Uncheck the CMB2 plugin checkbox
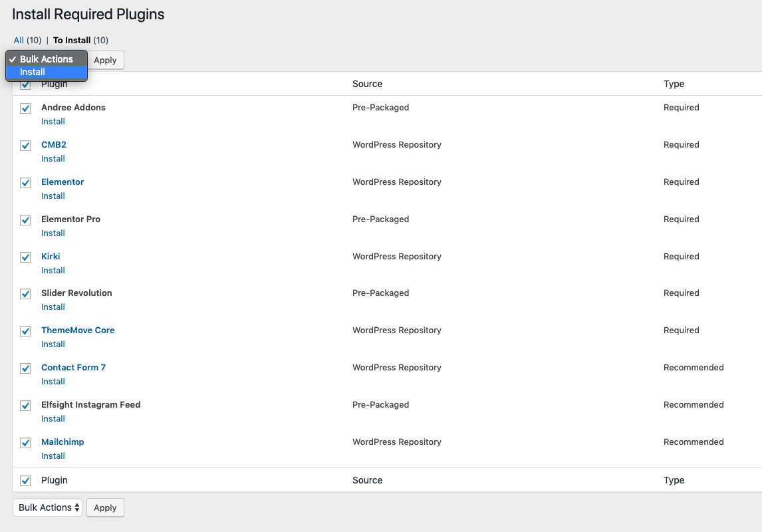Viewport: 762px width, 532px height. (25, 145)
